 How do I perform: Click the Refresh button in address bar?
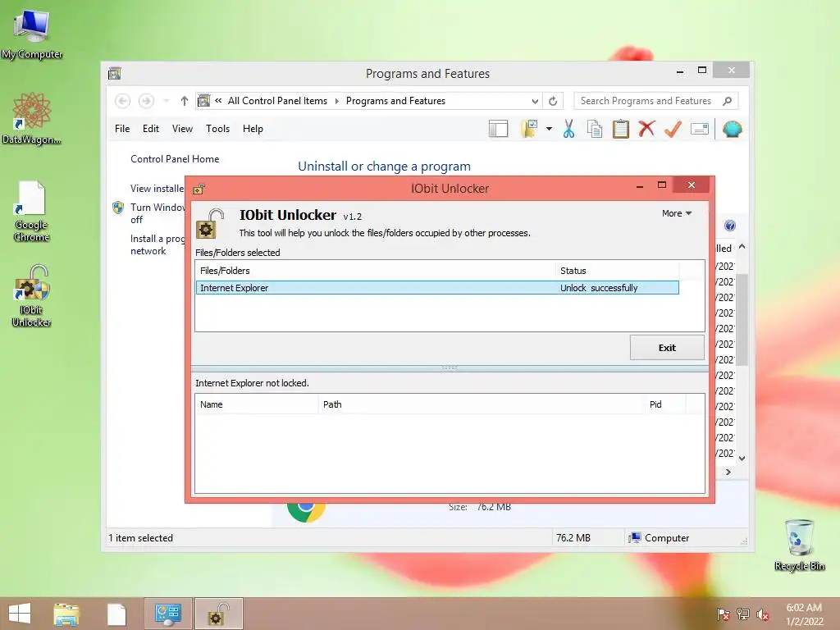pyautogui.click(x=553, y=101)
